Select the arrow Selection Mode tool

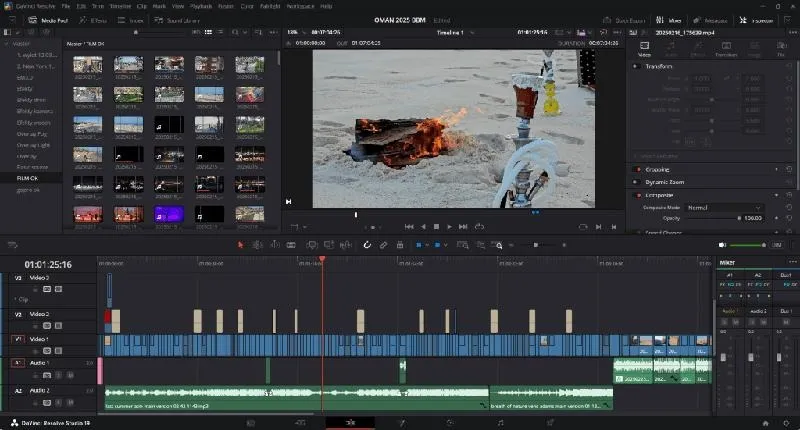tap(240, 245)
